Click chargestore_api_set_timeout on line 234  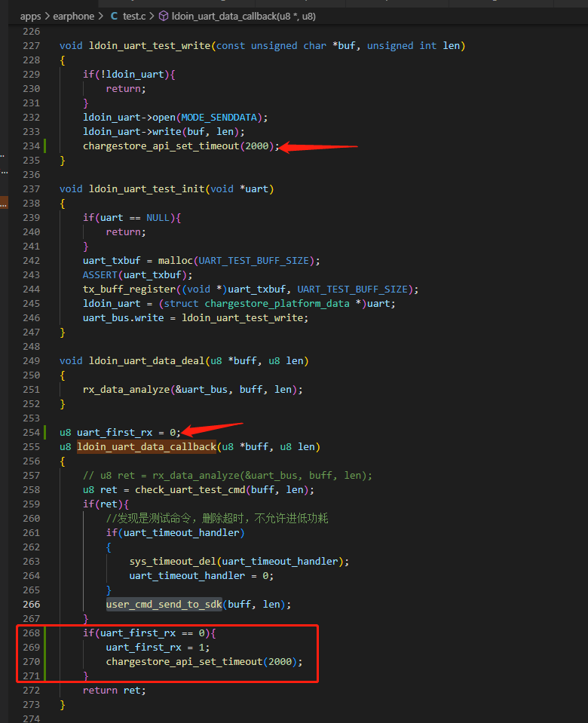tap(161, 146)
